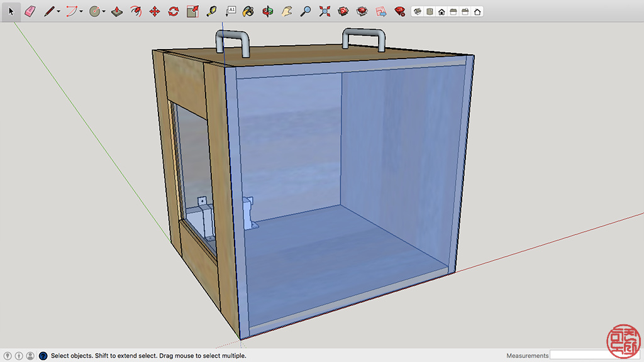Click Send to LayOut icon
Screen dimensions: 644x362
point(380,11)
